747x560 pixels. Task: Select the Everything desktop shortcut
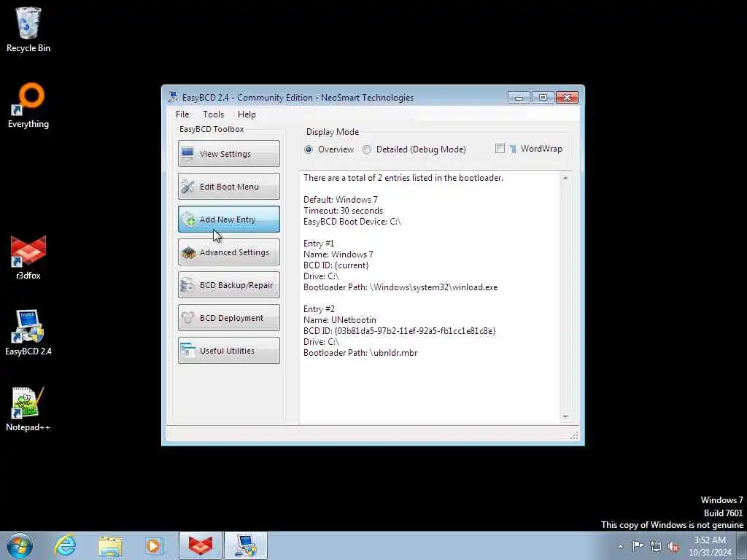(x=28, y=106)
